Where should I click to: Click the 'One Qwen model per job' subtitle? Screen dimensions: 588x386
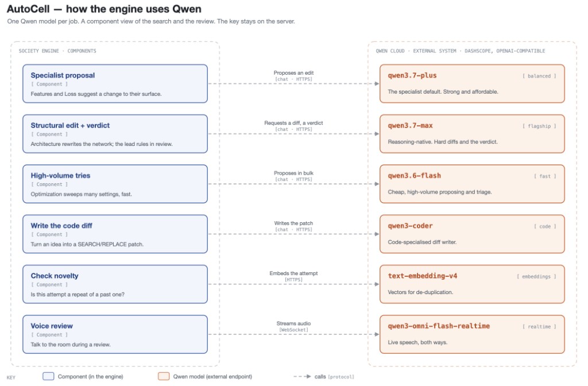pyautogui.click(x=151, y=21)
